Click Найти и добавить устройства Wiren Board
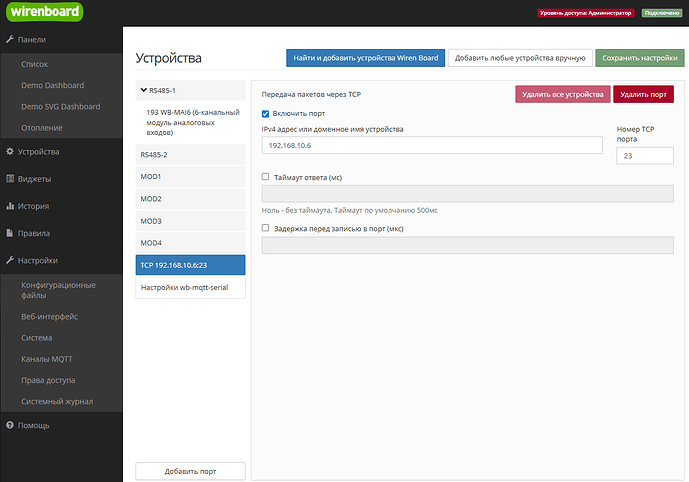This screenshot has width=689, height=482. click(x=366, y=58)
